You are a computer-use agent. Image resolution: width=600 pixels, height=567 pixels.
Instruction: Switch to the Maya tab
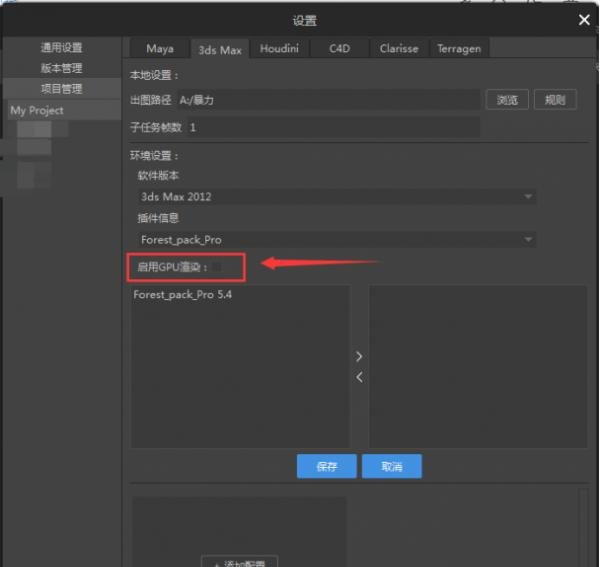click(x=160, y=49)
